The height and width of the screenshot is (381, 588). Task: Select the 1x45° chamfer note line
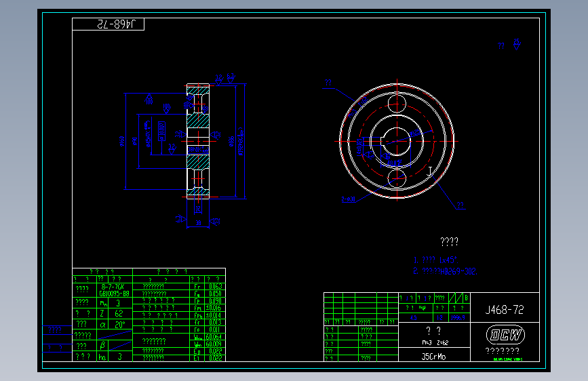coord(436,260)
